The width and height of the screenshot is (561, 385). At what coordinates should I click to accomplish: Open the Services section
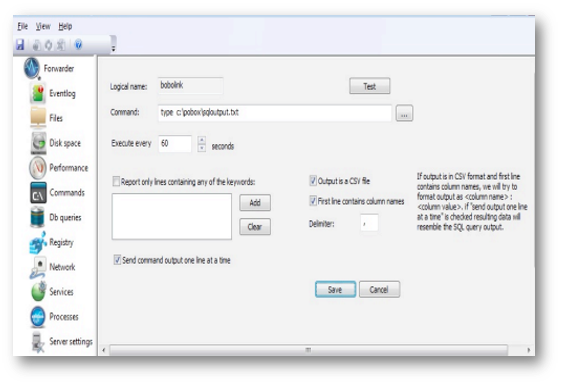click(52, 292)
